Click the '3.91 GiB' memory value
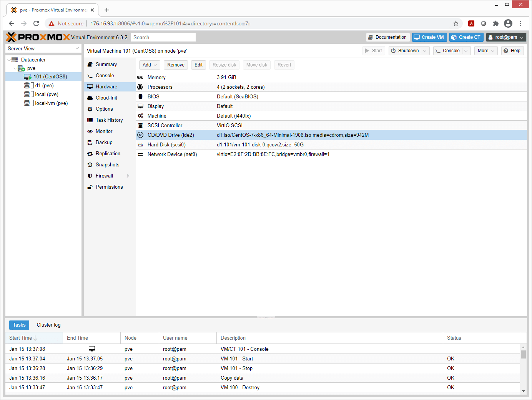Viewport: 532px width, 400px height. tap(226, 77)
